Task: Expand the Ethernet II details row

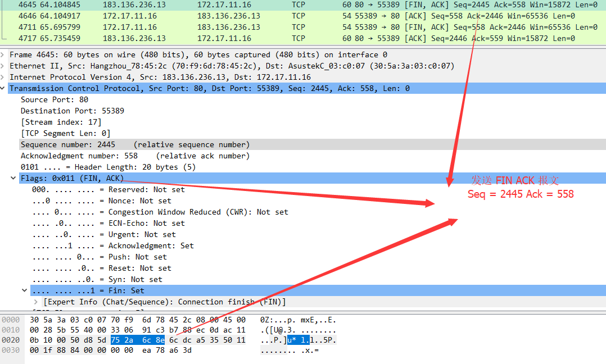Action: [4, 66]
